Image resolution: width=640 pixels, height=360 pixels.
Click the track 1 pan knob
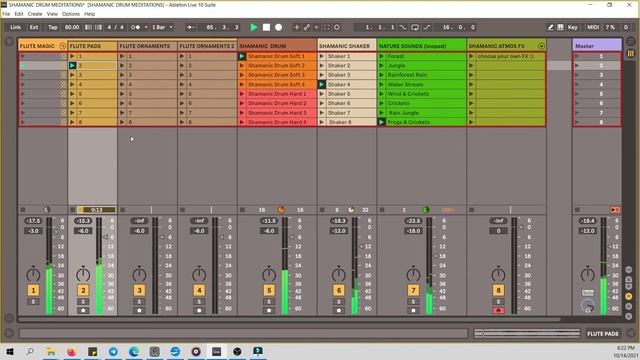point(33,274)
